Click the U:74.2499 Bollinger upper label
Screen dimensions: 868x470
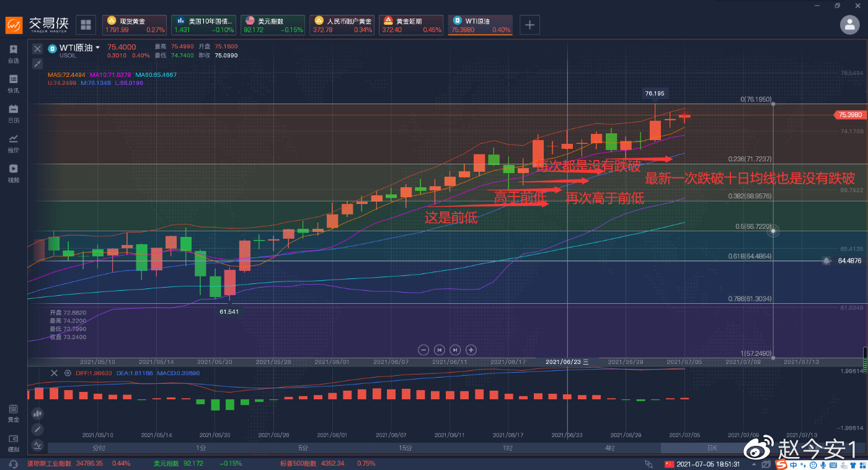click(x=62, y=82)
